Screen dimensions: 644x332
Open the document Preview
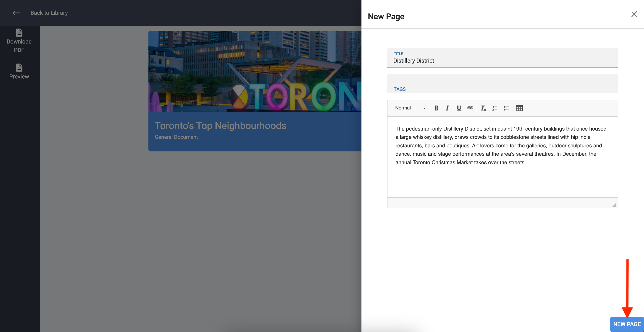click(x=19, y=72)
